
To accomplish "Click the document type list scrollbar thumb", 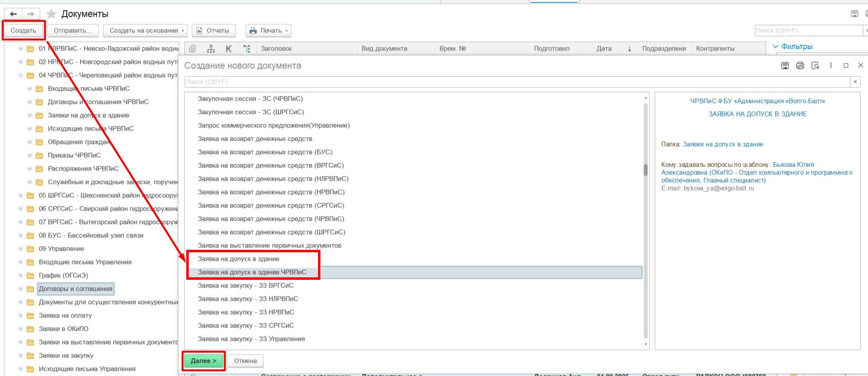I will [645, 170].
